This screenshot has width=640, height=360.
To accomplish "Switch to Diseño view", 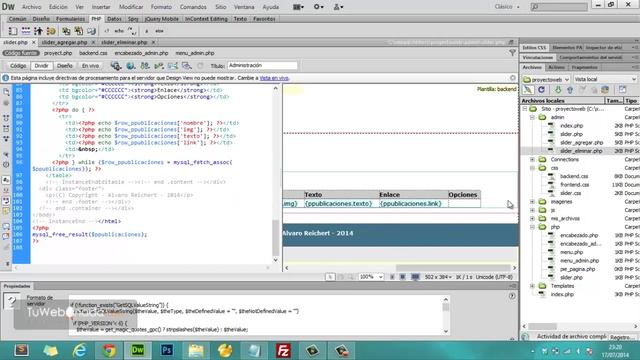I will tap(64, 66).
